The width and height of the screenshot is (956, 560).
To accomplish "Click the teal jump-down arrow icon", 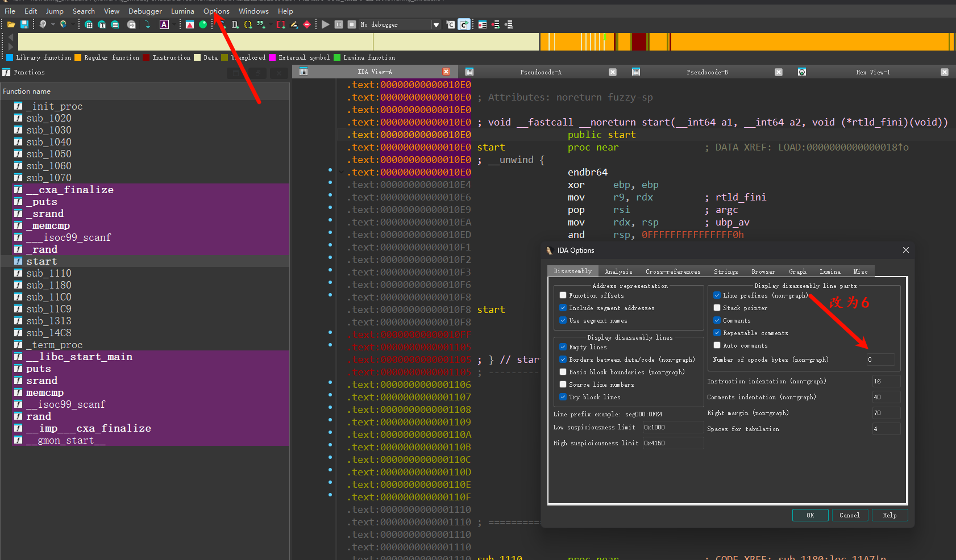I will pos(148,24).
